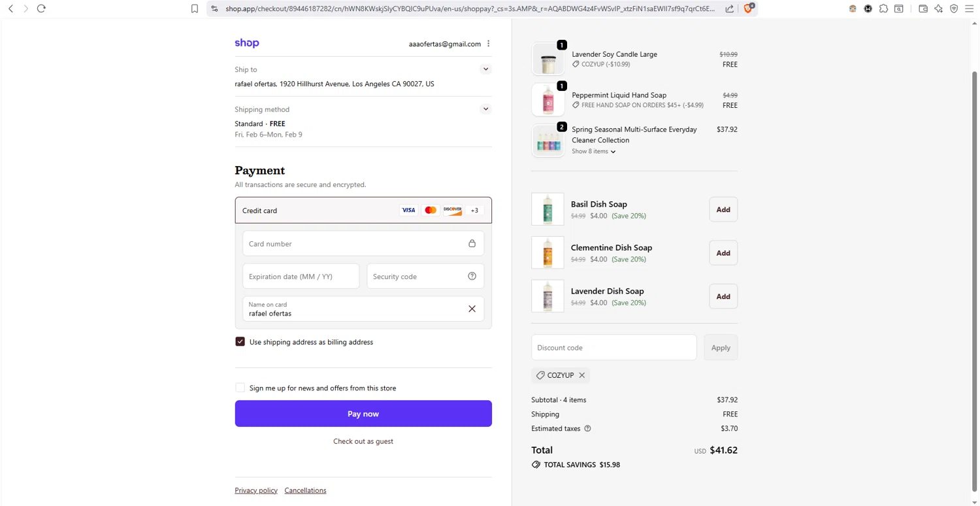Click Check out as guest link
980x506 pixels.
363,441
